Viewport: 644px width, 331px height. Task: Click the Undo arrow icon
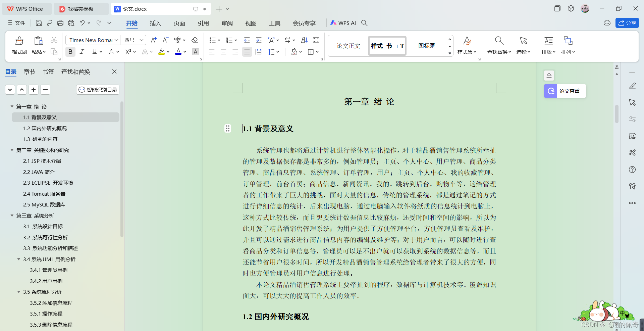coord(82,23)
